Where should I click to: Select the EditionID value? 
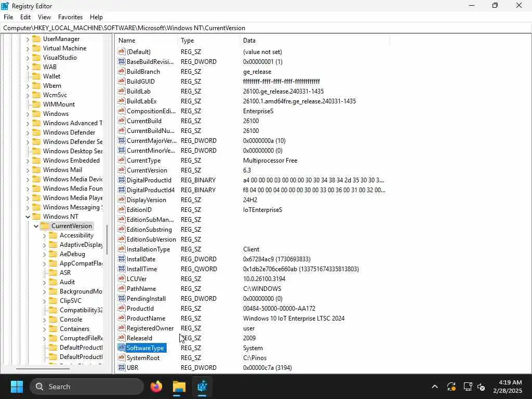click(139, 210)
